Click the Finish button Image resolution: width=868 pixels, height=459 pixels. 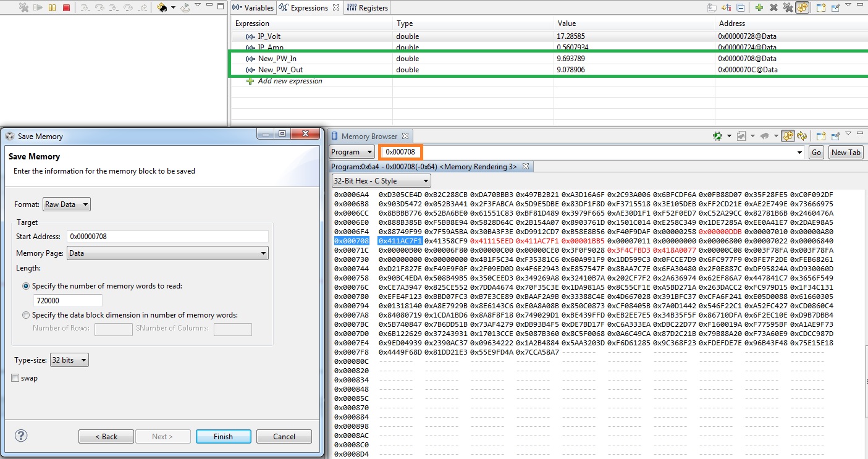click(x=223, y=436)
